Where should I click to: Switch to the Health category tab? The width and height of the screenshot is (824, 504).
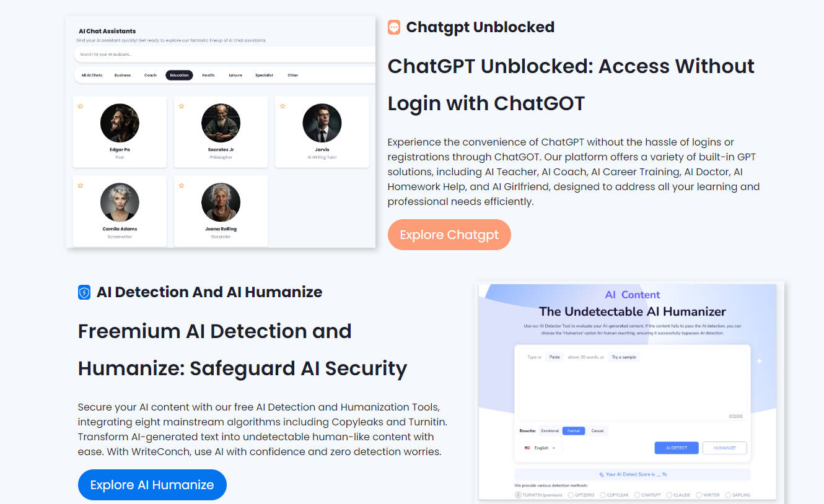point(208,76)
